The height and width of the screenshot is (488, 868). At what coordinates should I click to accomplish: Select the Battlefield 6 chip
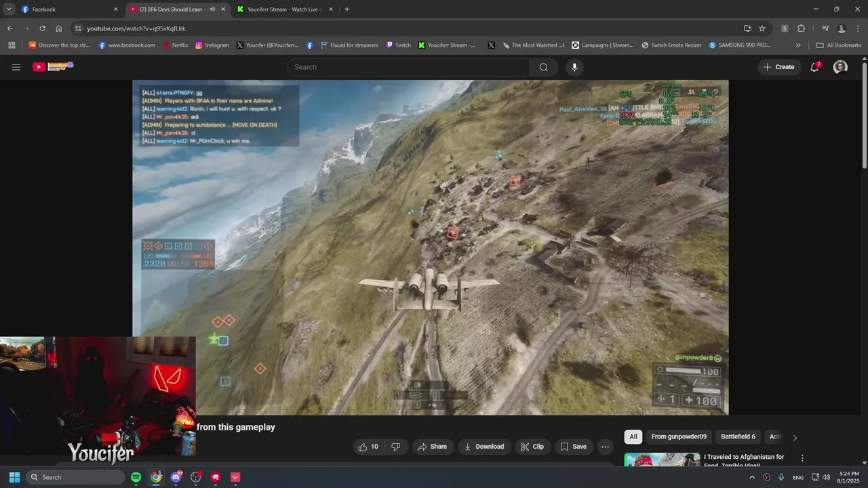(x=738, y=437)
